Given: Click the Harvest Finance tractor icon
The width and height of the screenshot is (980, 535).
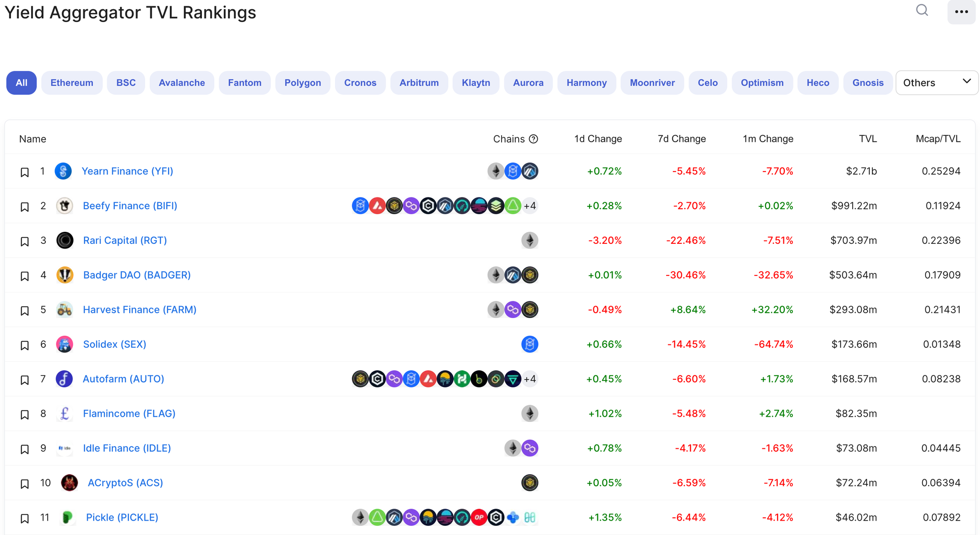Looking at the screenshot, I should (x=65, y=310).
